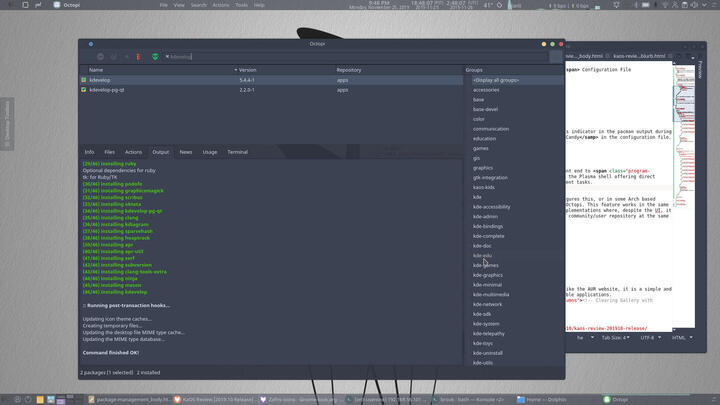Viewport: 720px width, 405px height.
Task: Select the kde-bindings group
Action: tap(488, 226)
